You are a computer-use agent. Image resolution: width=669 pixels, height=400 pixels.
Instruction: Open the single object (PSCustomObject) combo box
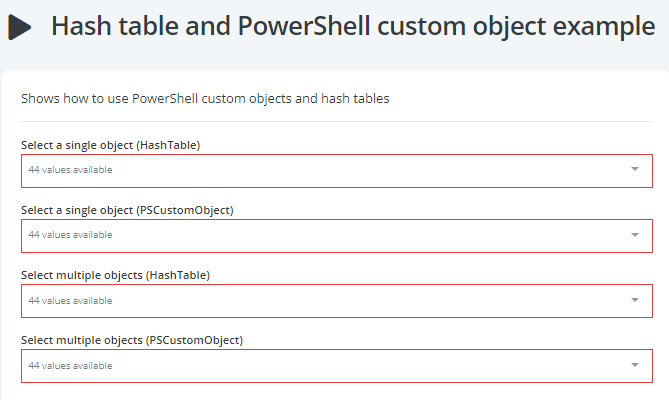pyautogui.click(x=337, y=236)
